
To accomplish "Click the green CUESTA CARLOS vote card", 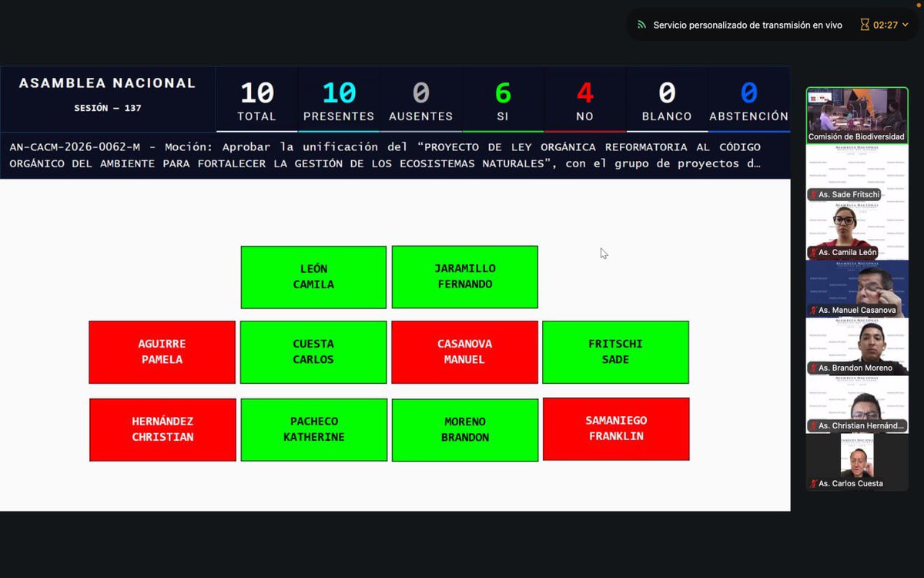I will point(313,352).
